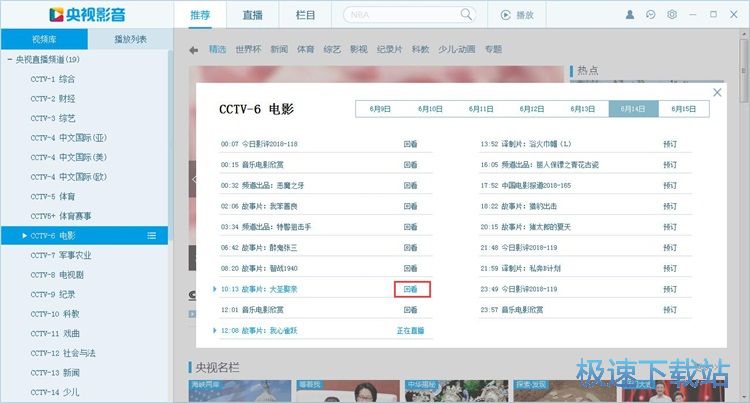Open the 视频库 tab in the sidebar
This screenshot has width=750, height=403.
(x=44, y=39)
